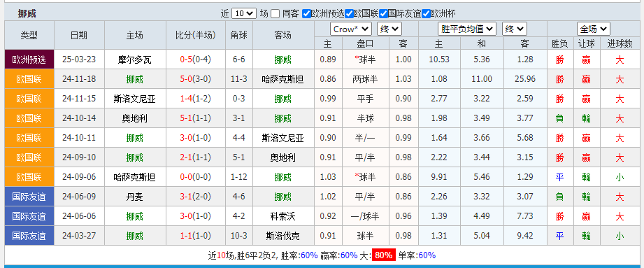Open score 0-5(0-4) of Moldova match
This screenshot has width=644, height=268.
pos(196,59)
